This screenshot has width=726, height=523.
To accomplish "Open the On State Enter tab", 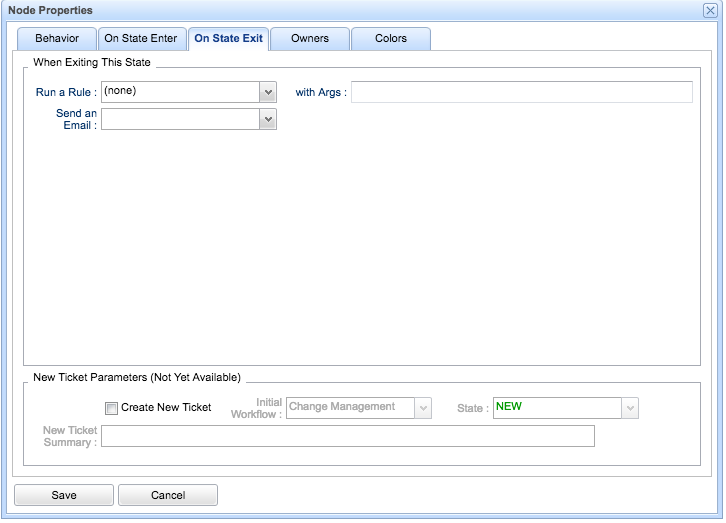I will pyautogui.click(x=141, y=39).
